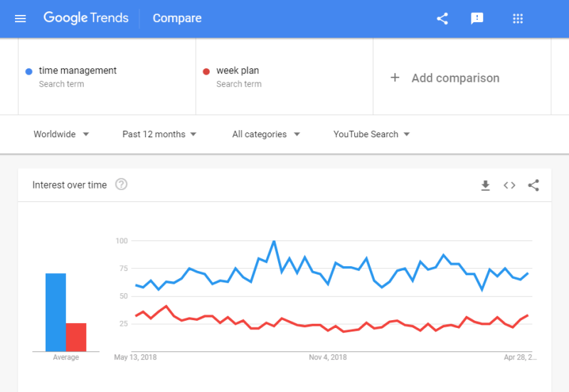Open the YouTube Search type dropdown

click(x=371, y=134)
